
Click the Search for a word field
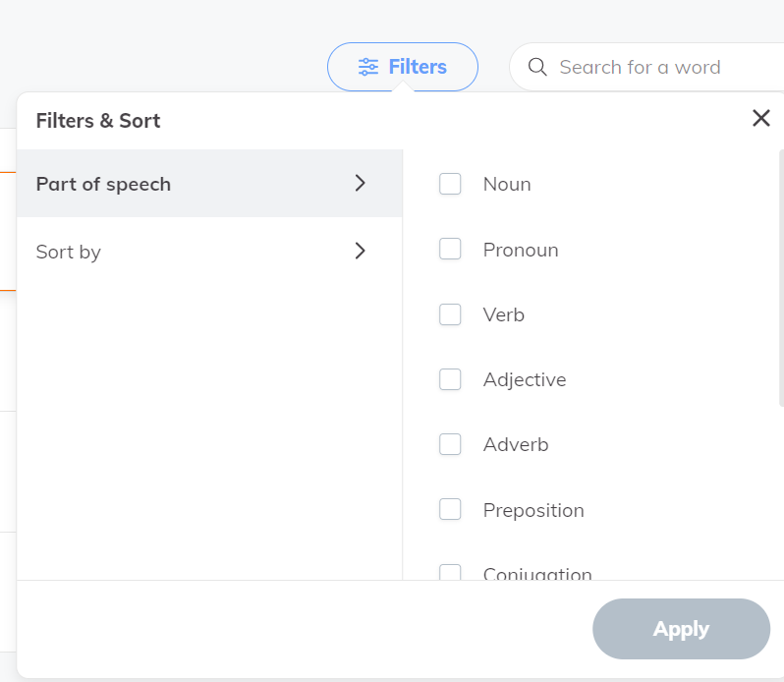(x=658, y=67)
